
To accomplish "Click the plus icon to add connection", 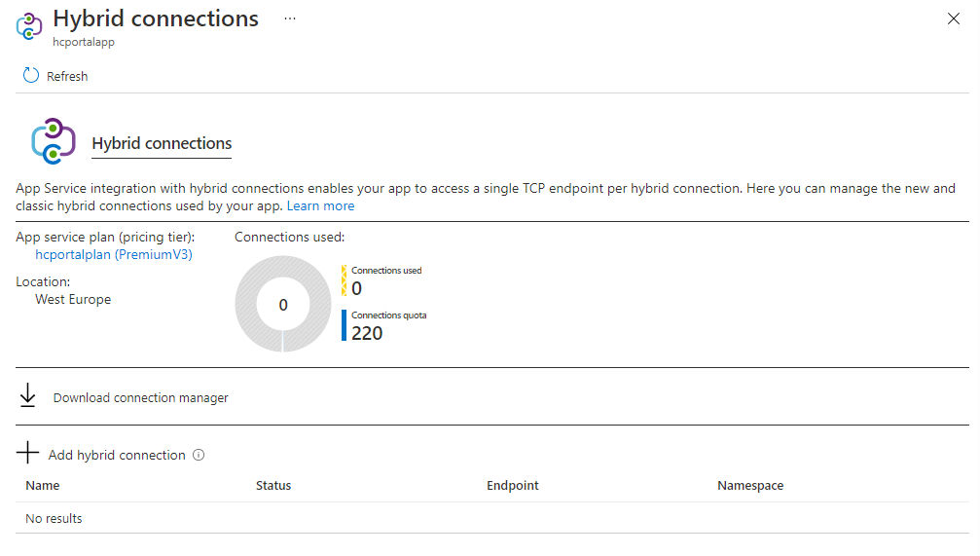I will click(x=29, y=454).
